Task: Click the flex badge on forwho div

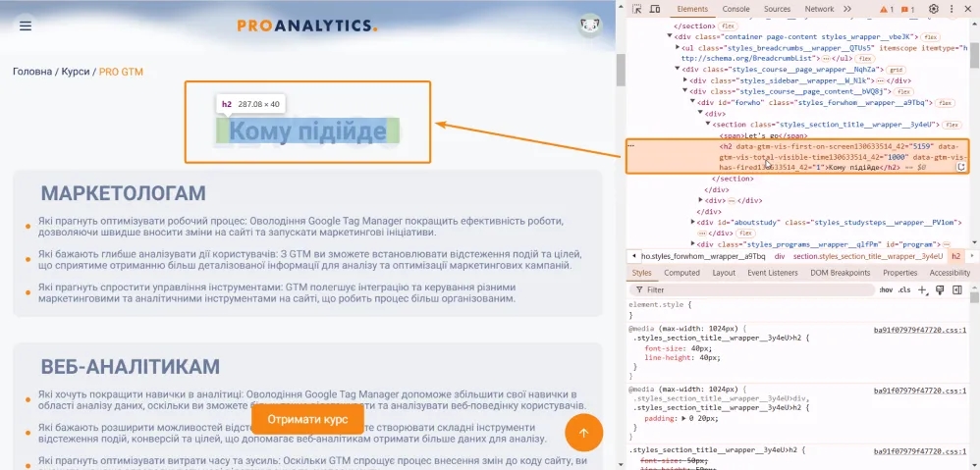Action: point(945,103)
